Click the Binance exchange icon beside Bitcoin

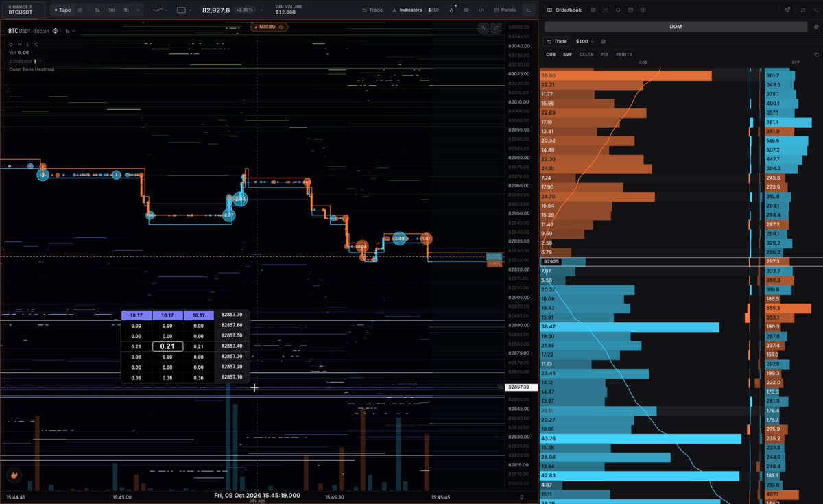(56, 31)
